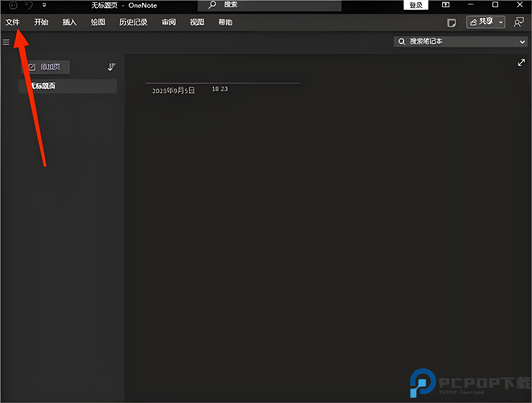
Task: Select the 无标题页 page in list
Action: click(68, 86)
